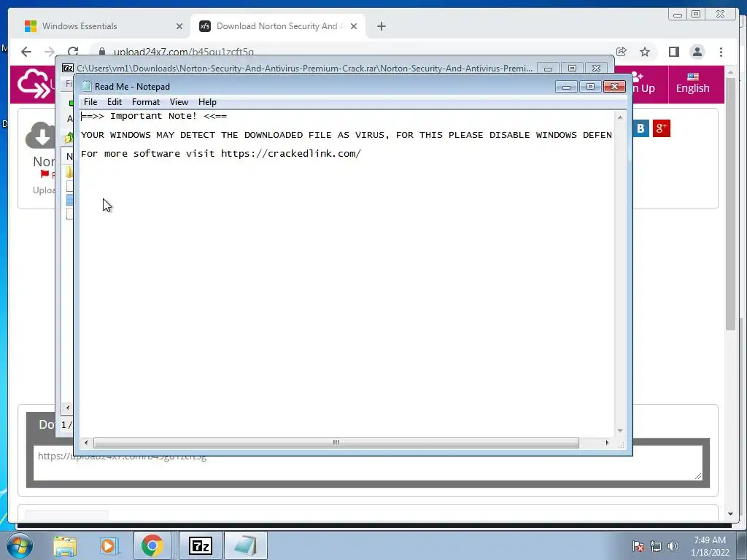Click Notepad vertical scroll up arrow
This screenshot has width=747, height=560.
620,117
